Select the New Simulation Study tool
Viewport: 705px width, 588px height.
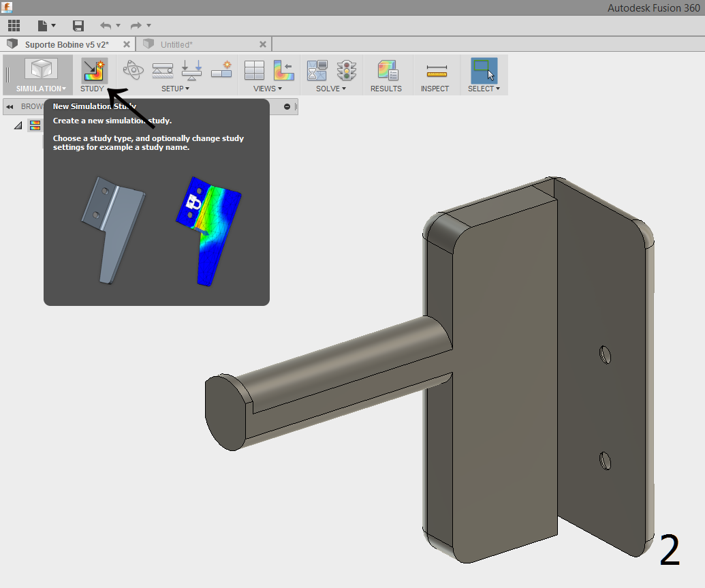(x=93, y=70)
